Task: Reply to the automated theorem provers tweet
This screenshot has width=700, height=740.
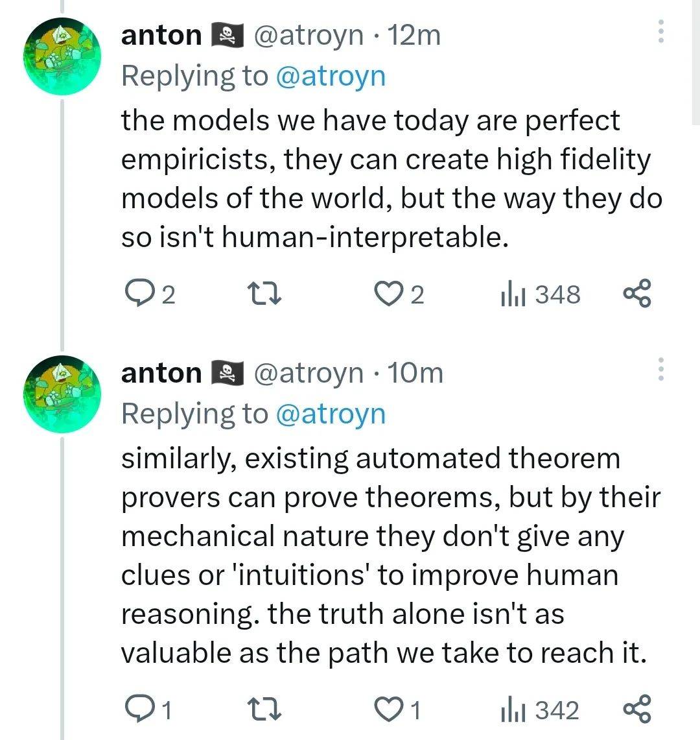Action: (137, 710)
